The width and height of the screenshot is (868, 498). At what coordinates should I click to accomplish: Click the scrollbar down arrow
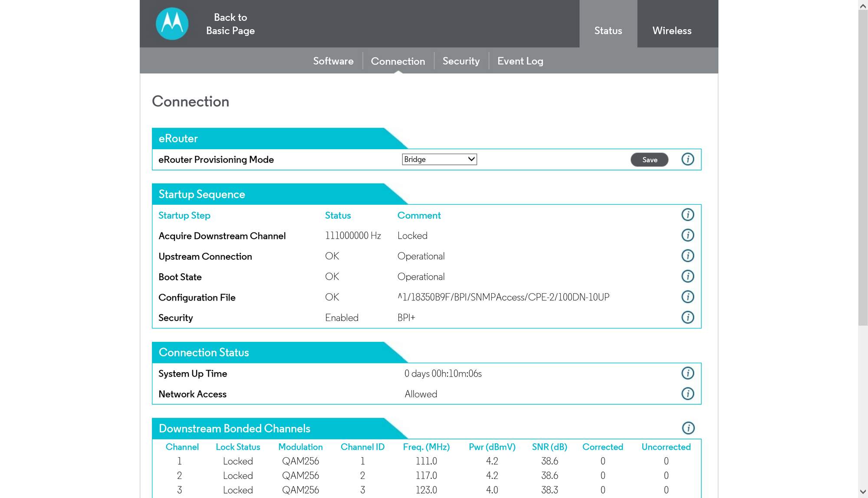[x=863, y=491]
